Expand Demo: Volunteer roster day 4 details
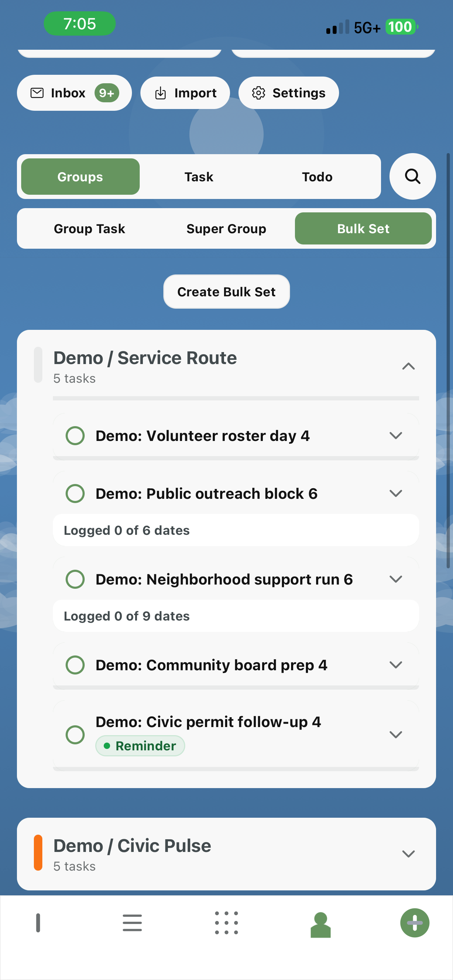Image resolution: width=453 pixels, height=980 pixels. [x=395, y=436]
